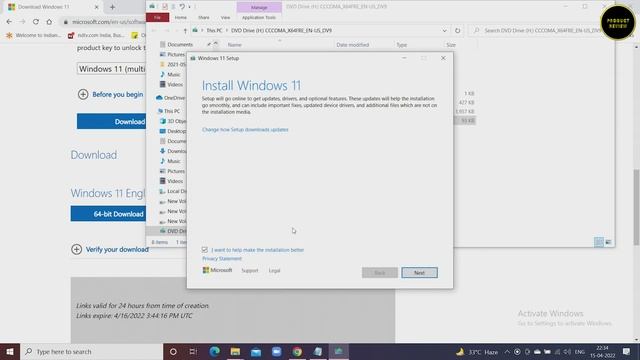This screenshot has width=640, height=360.
Task: Open Cortana circle icon on taskbar
Action: 173,351
